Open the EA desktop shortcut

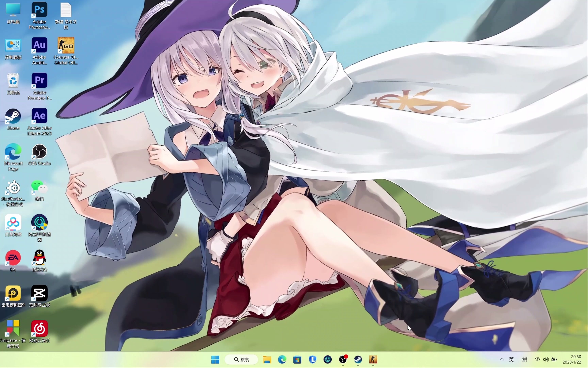coord(13,261)
